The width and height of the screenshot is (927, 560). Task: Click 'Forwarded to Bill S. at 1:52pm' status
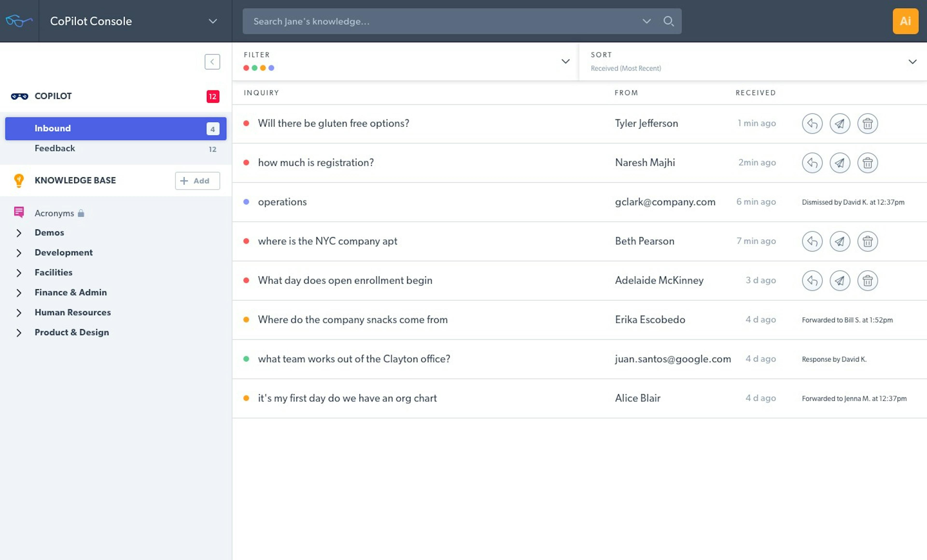847,320
